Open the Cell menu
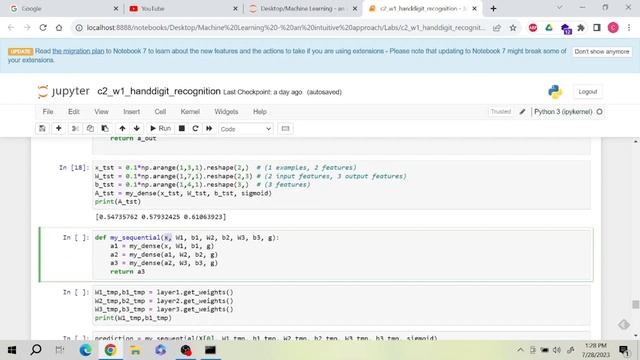The image size is (640, 360). tap(160, 111)
